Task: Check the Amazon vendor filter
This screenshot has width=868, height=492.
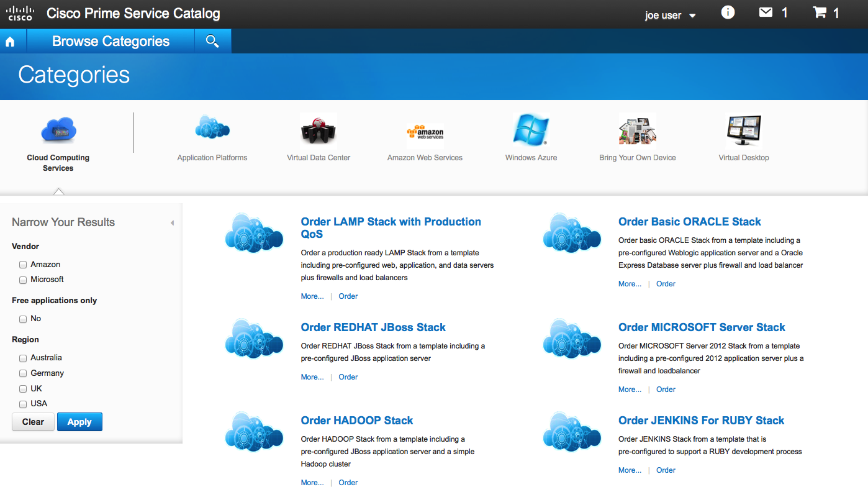Action: tap(23, 265)
